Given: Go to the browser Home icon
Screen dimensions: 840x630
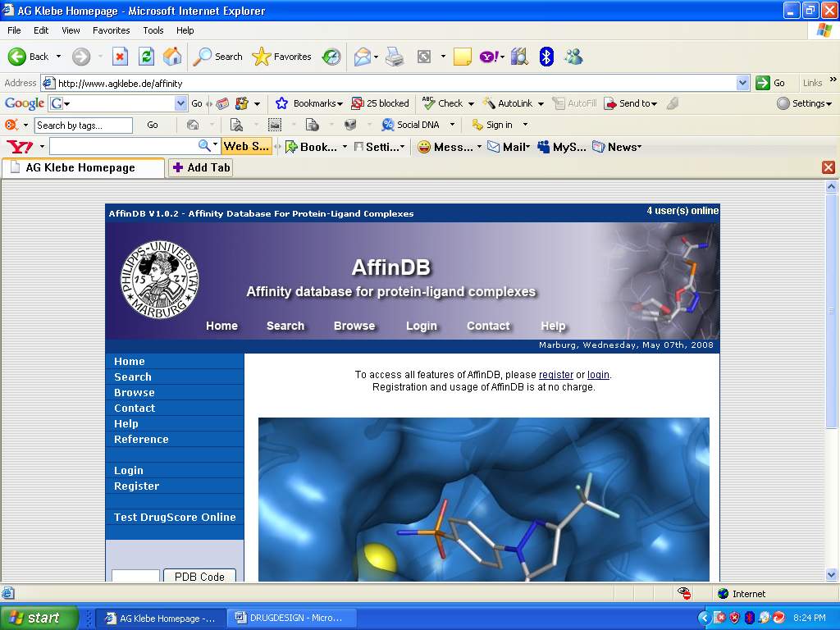Looking at the screenshot, I should tap(172, 57).
